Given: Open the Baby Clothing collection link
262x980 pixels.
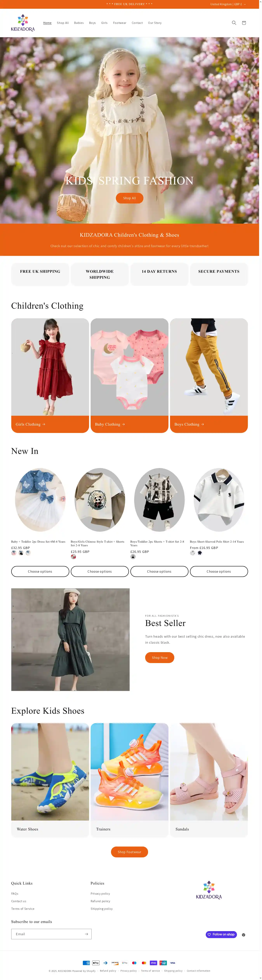Looking at the screenshot, I should pyautogui.click(x=110, y=424).
